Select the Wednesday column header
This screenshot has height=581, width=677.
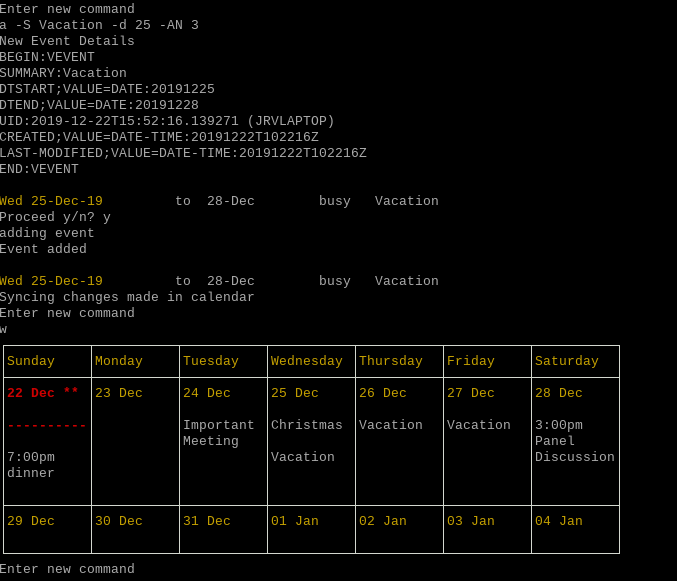[306, 361]
